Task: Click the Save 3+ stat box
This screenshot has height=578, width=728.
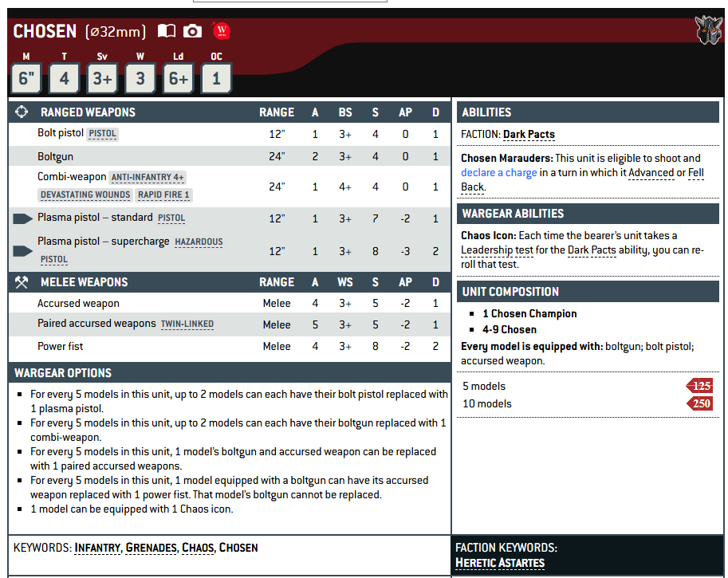Action: 102,78
